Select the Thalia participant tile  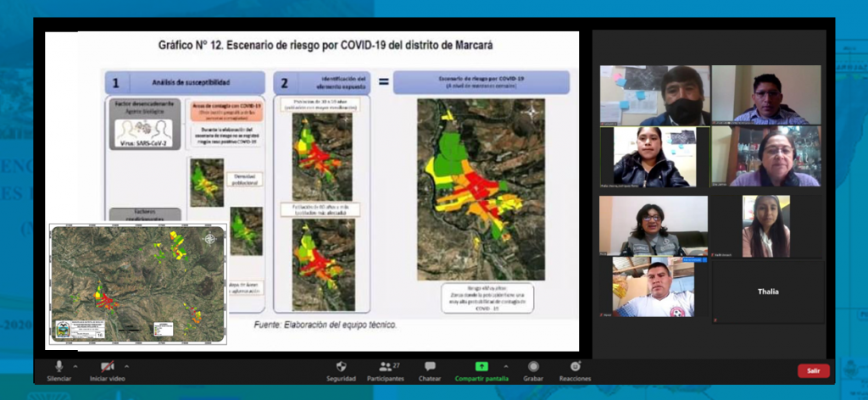coord(768,292)
